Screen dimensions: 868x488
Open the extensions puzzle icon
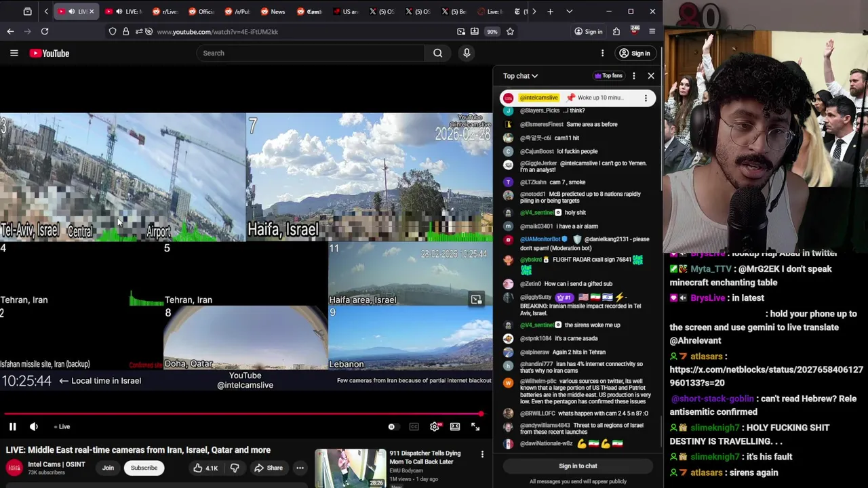click(616, 31)
